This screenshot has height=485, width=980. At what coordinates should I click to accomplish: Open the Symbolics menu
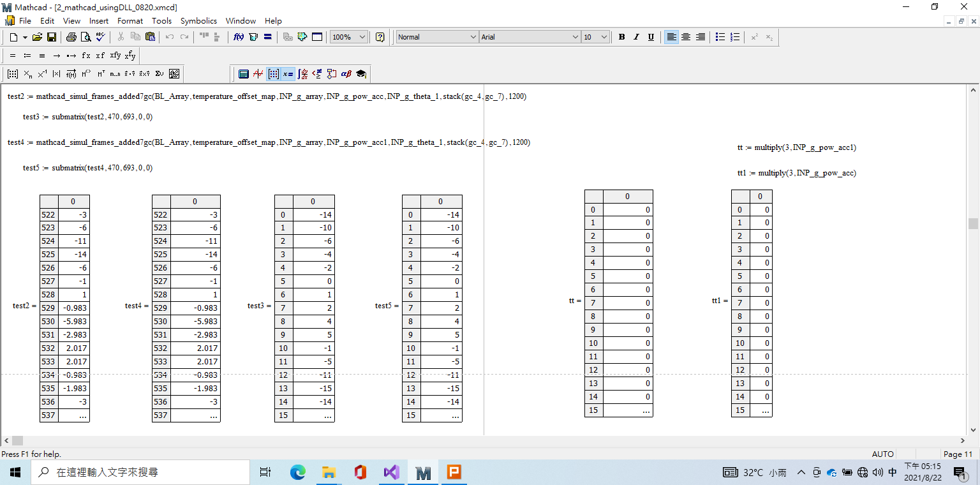[198, 20]
